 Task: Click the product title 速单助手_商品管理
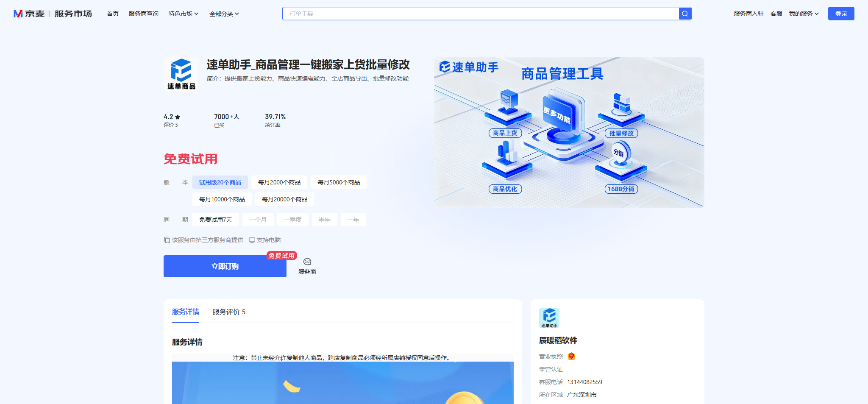click(308, 64)
